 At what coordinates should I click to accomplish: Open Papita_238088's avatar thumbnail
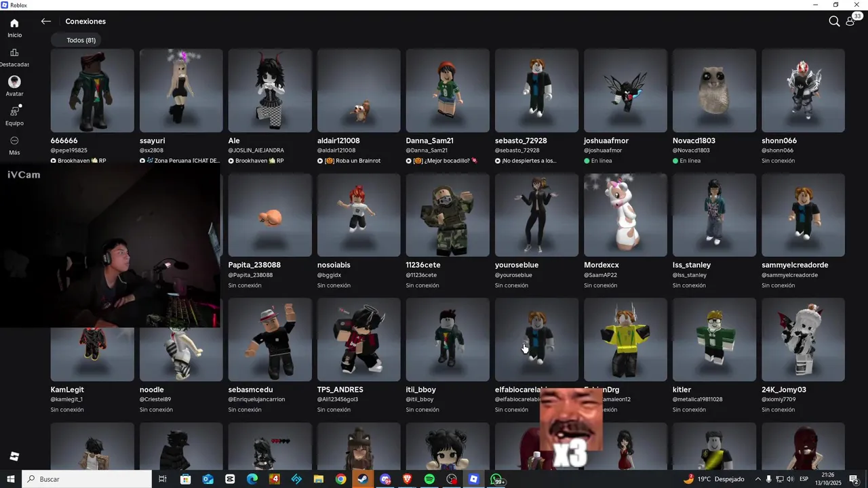coord(270,215)
